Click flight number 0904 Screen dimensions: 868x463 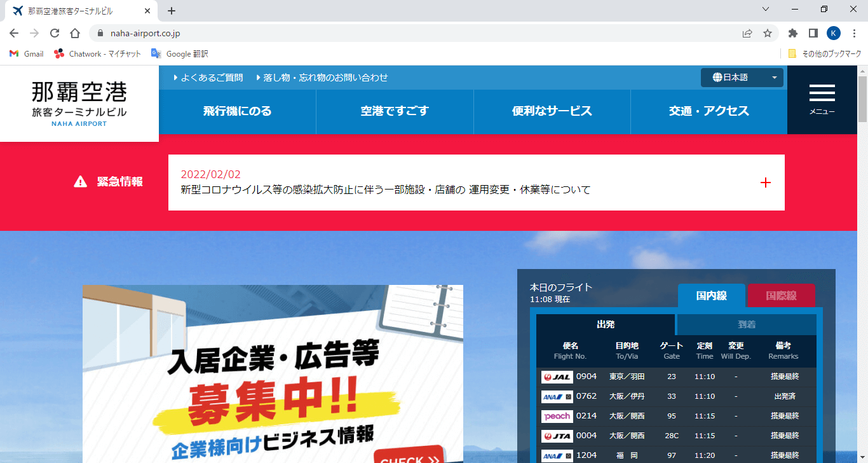(x=587, y=377)
